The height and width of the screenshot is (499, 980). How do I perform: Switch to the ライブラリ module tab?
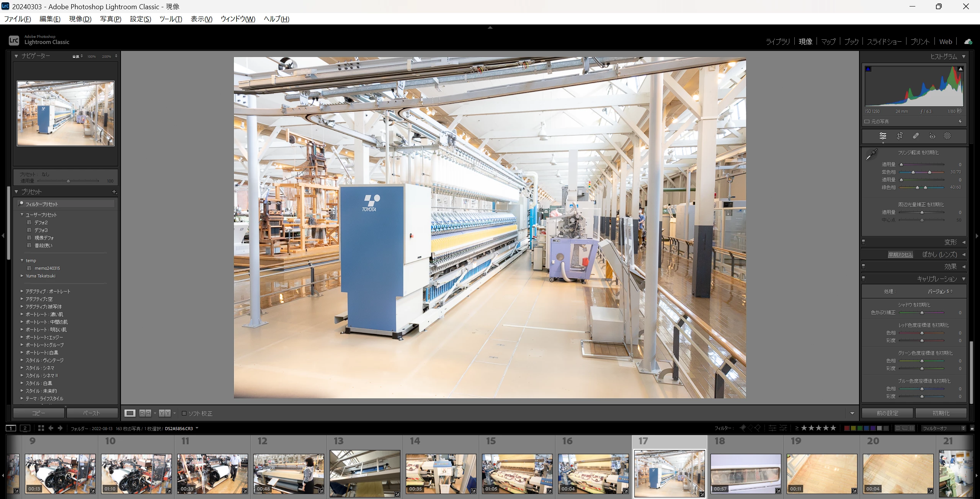click(x=777, y=42)
